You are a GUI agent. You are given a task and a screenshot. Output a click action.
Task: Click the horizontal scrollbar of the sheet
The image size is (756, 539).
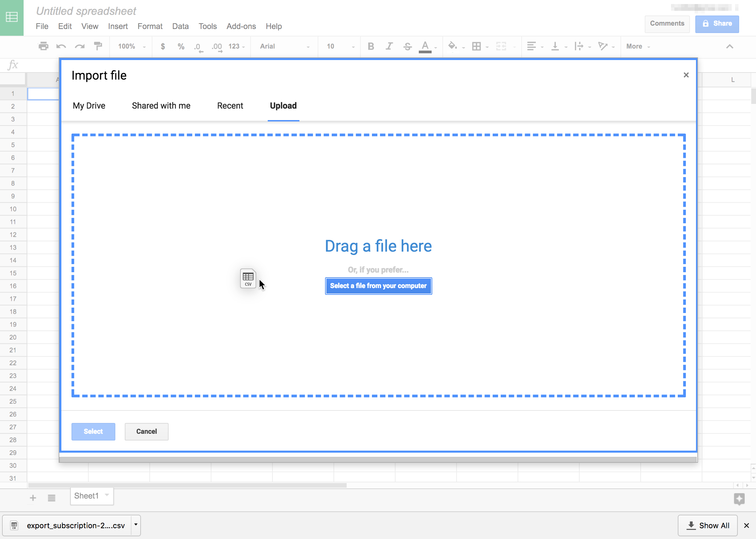click(187, 485)
